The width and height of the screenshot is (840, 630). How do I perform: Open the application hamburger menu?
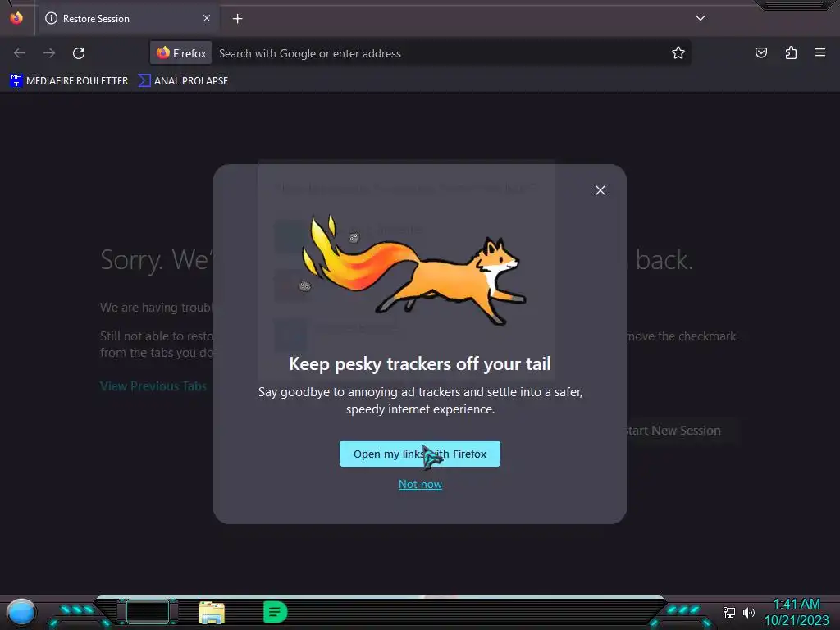(x=820, y=52)
